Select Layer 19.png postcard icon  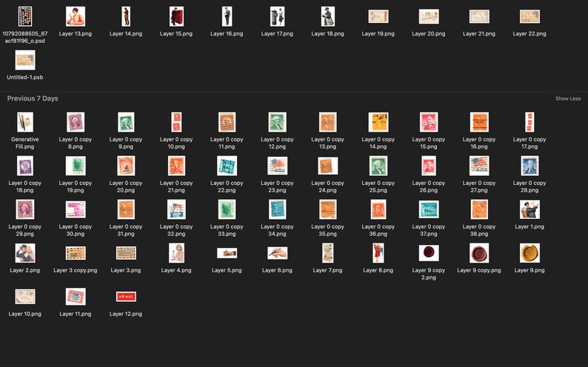[x=378, y=16]
